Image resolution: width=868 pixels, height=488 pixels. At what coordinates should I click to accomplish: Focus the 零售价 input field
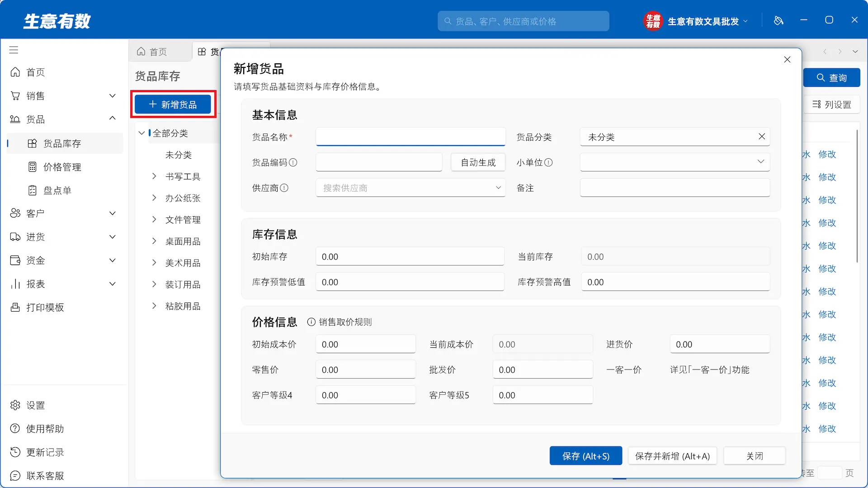[x=366, y=370]
